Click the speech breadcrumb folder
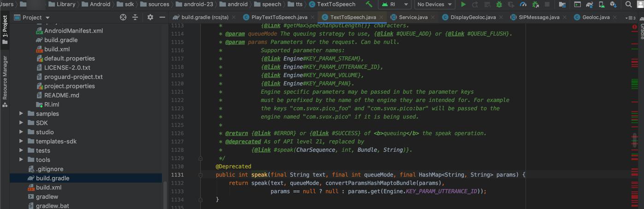 (x=266, y=4)
